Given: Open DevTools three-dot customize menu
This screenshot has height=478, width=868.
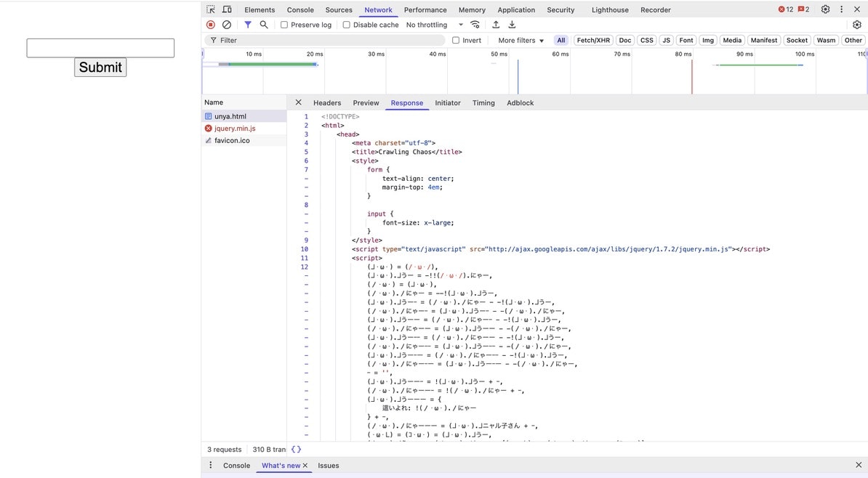Looking at the screenshot, I should [841, 9].
